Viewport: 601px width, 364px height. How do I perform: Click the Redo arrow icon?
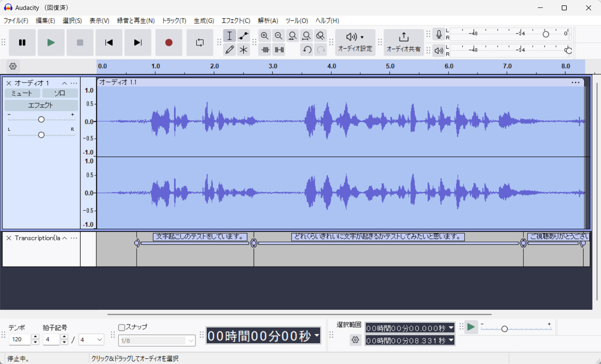321,50
